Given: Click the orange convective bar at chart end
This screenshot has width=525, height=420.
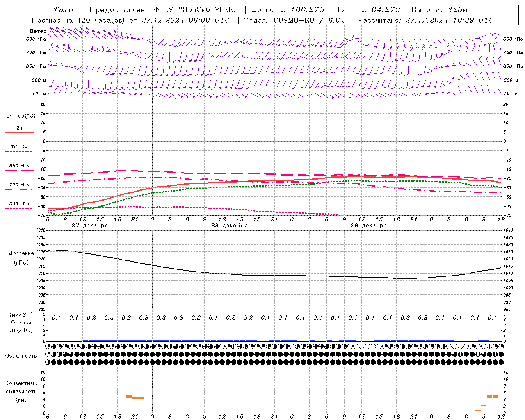Looking at the screenshot, I should (493, 397).
